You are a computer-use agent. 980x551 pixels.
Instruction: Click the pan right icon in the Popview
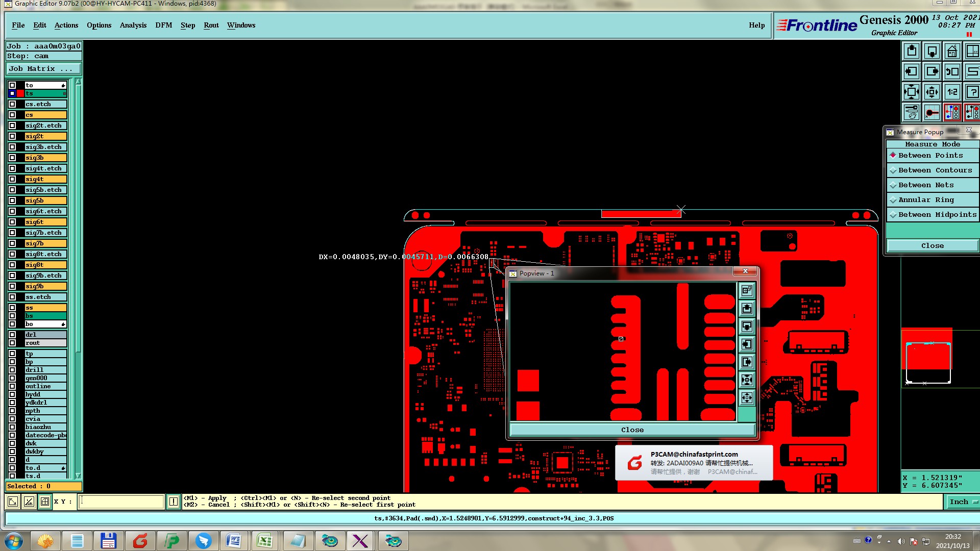[747, 362]
